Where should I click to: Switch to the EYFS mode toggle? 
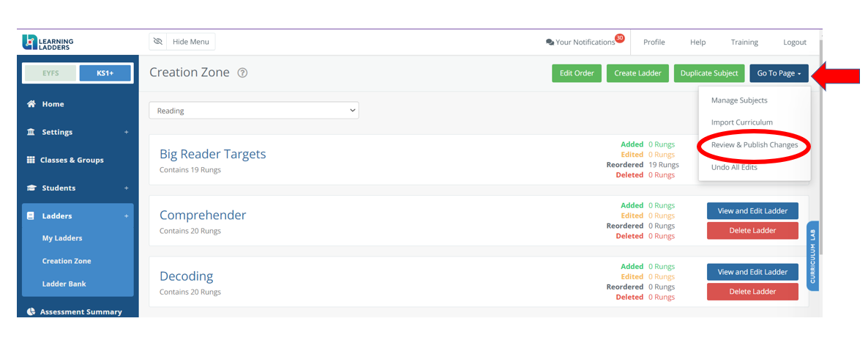point(50,73)
